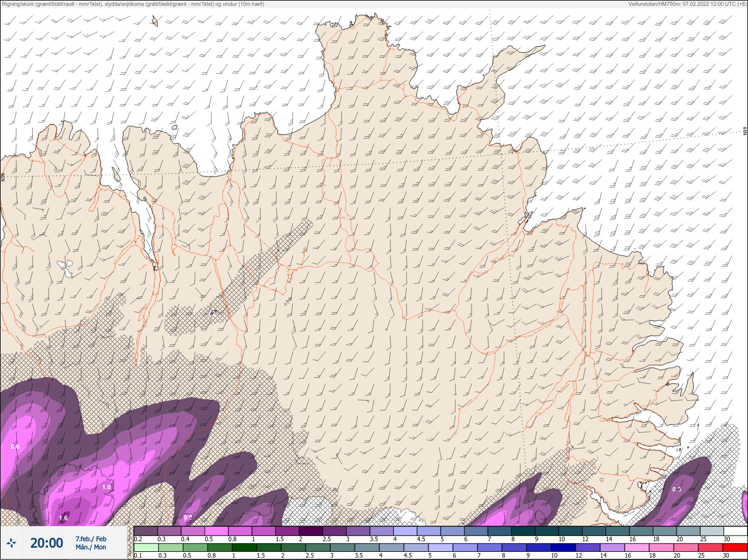Click the 1.6 precipitation value on the map
This screenshot has width=748, height=560.
click(x=64, y=517)
